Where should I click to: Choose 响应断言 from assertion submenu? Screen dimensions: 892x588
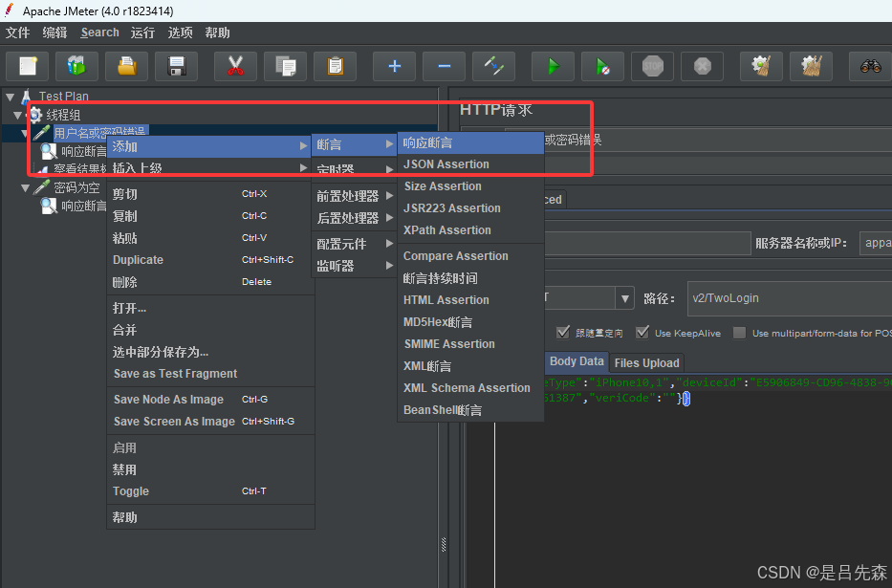click(470, 142)
